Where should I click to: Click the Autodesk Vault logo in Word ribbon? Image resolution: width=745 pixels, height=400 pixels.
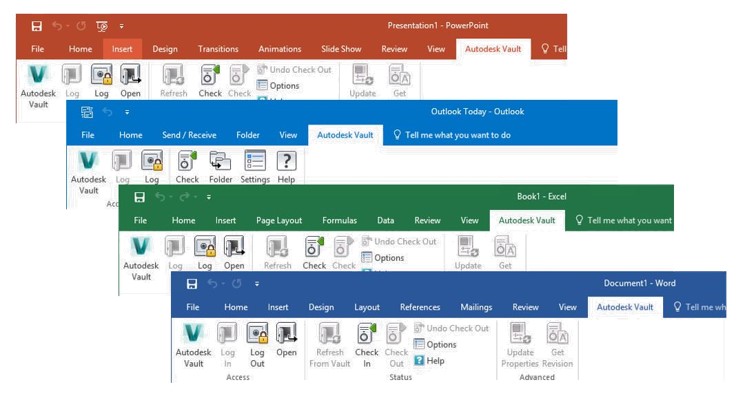(193, 333)
